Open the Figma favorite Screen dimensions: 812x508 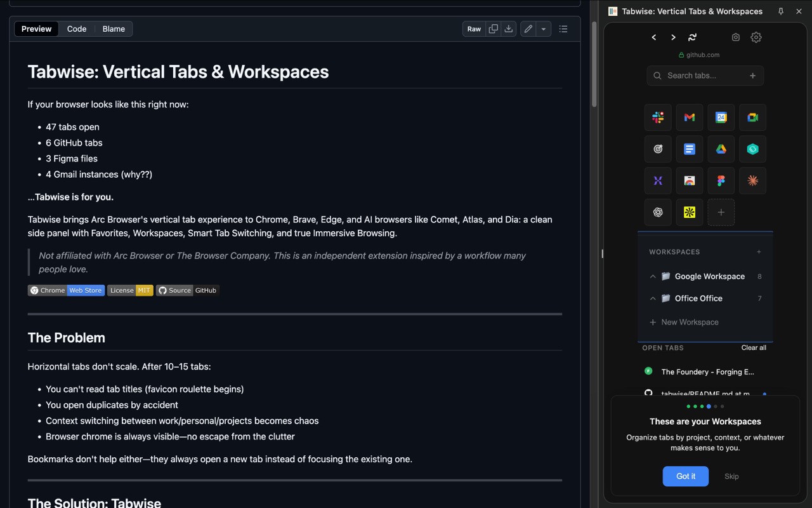click(721, 181)
